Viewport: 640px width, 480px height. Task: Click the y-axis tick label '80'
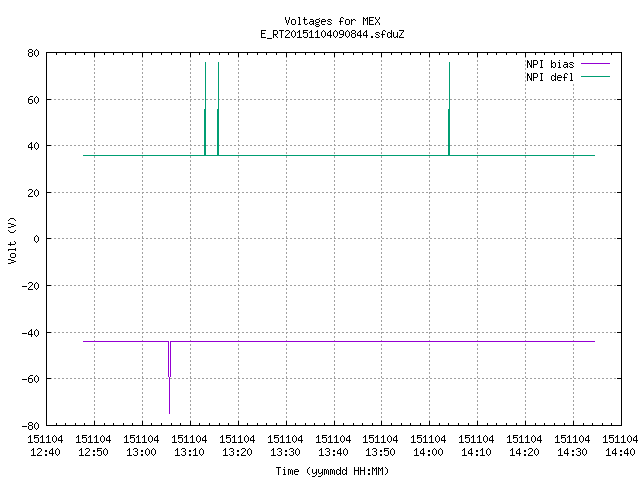click(x=33, y=53)
